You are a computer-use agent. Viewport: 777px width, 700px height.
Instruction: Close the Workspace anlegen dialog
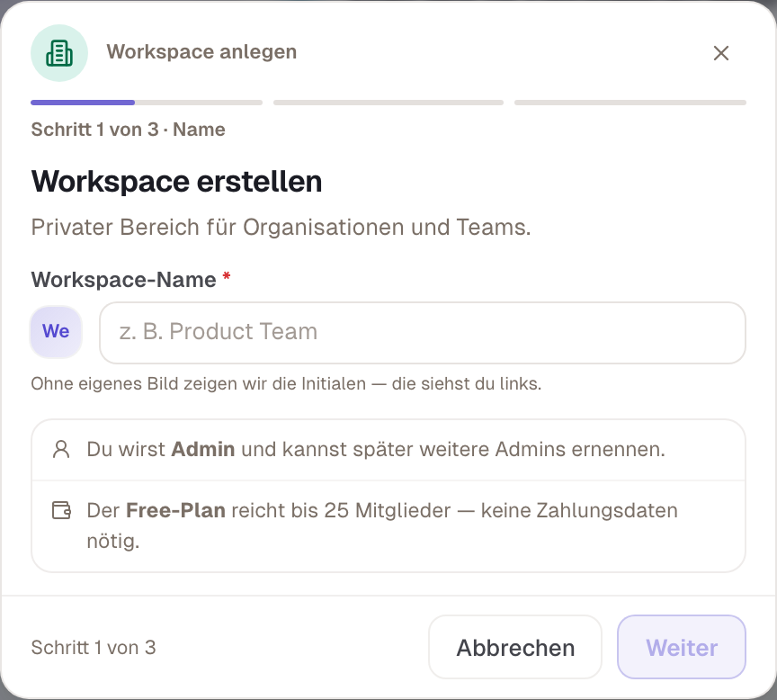(x=721, y=53)
